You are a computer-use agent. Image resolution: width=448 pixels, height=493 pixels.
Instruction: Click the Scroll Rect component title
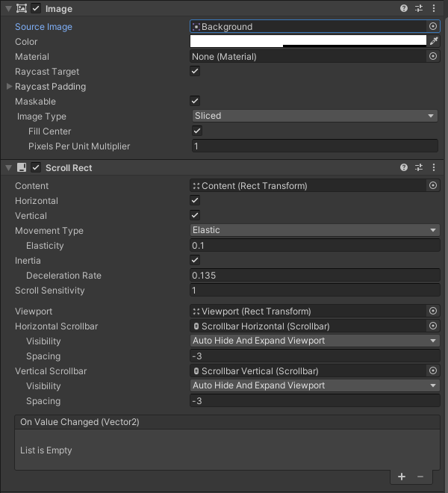click(x=69, y=168)
